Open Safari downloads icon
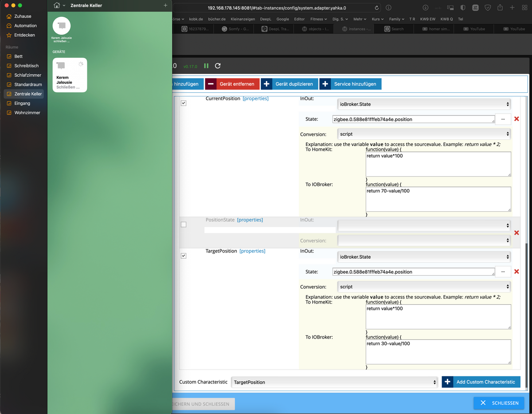The image size is (532, 414). (426, 8)
